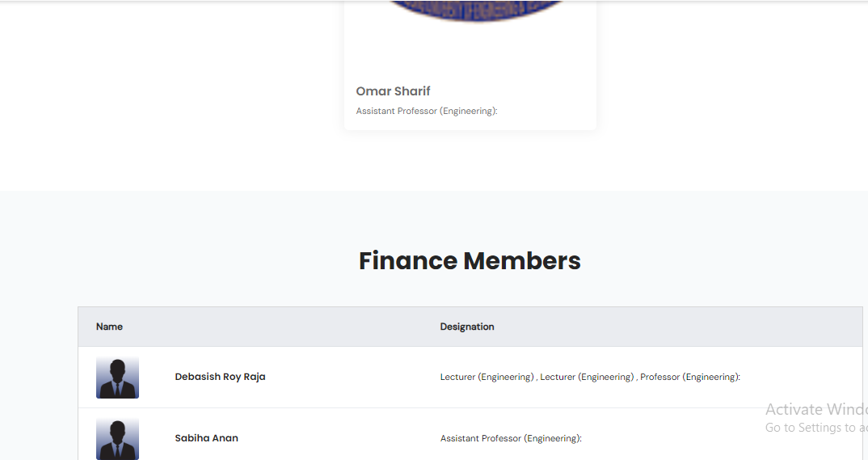Screen dimensions: 868x460
Task: Open Debasish Roy Raja's name
Action: 220,377
